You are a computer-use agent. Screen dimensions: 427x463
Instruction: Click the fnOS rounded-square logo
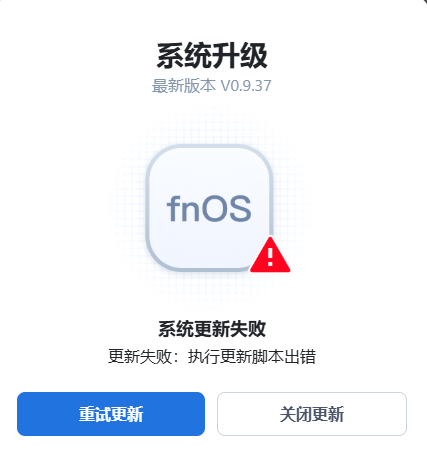tap(210, 208)
